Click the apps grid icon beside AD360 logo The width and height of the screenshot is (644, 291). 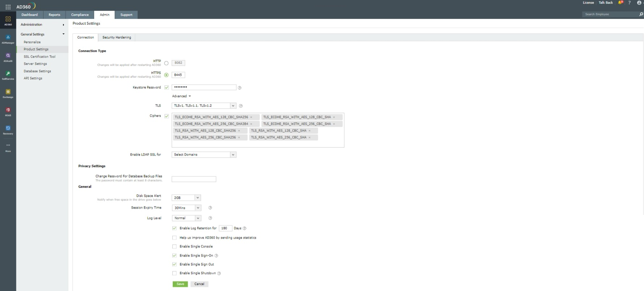pyautogui.click(x=8, y=7)
